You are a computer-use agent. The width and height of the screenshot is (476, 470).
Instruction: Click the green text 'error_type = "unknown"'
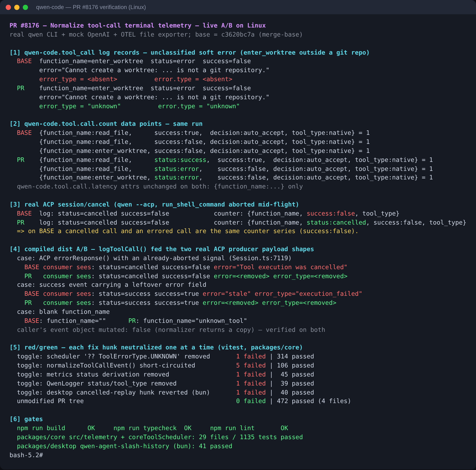(80, 106)
